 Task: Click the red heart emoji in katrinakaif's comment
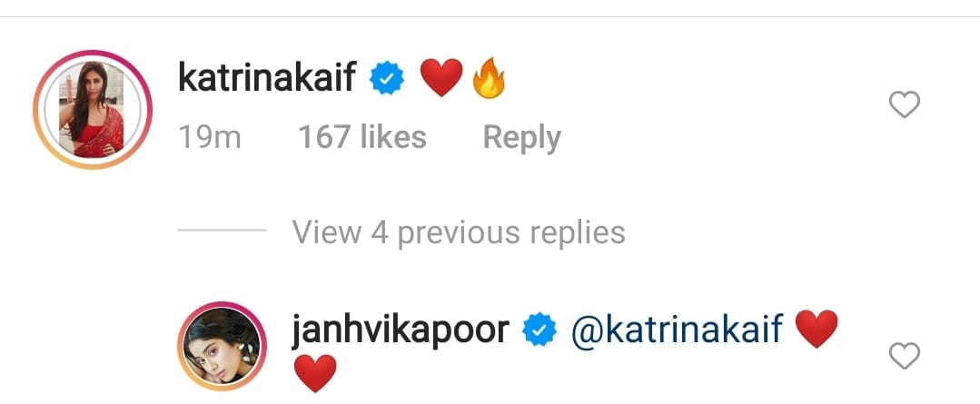click(441, 78)
